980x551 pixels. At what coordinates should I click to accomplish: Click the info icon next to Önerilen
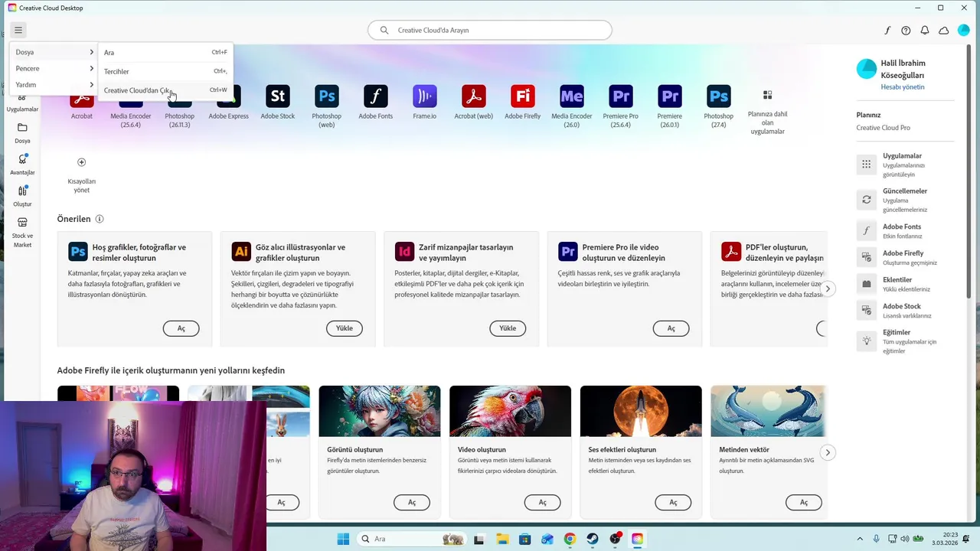click(100, 219)
